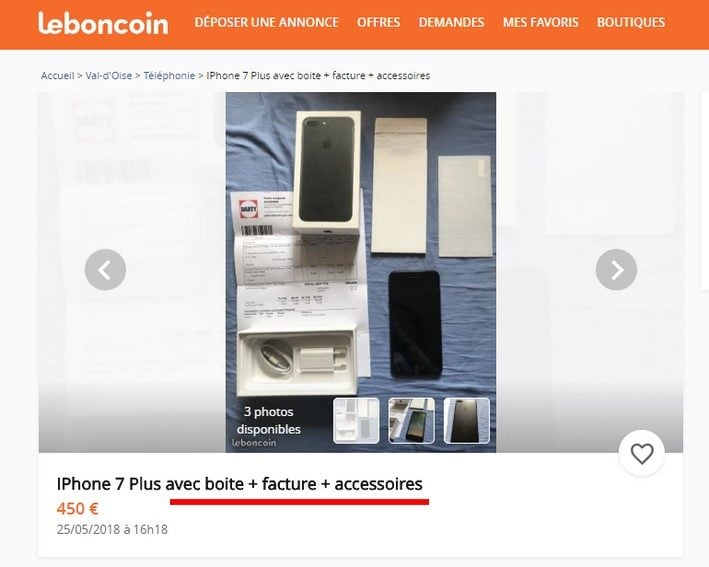Open the DEMANDES menu item

pos(451,22)
